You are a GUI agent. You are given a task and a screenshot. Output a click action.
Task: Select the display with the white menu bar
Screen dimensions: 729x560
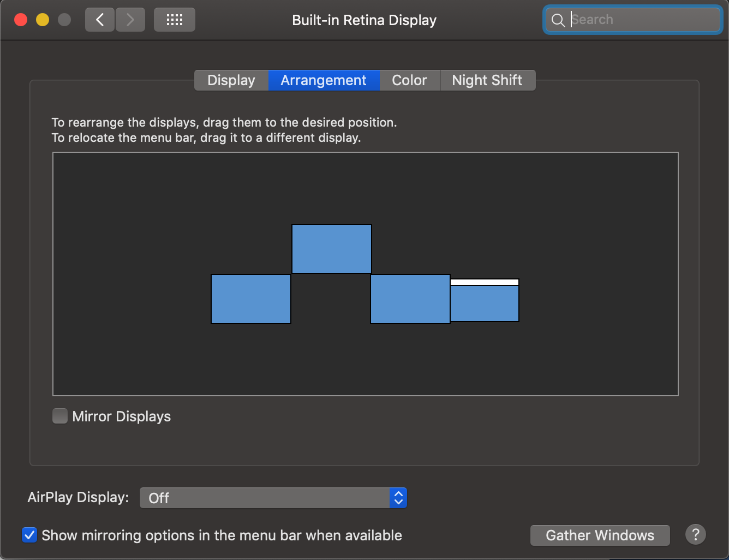click(x=485, y=304)
